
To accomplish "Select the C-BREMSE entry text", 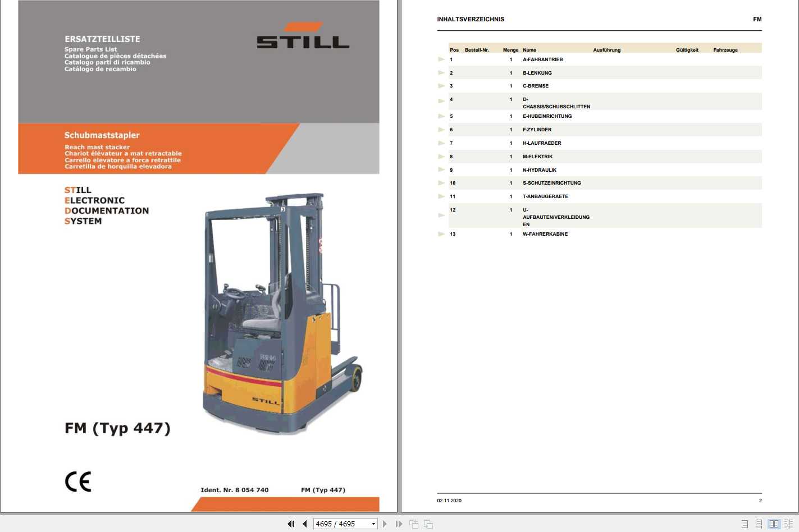I will [536, 86].
